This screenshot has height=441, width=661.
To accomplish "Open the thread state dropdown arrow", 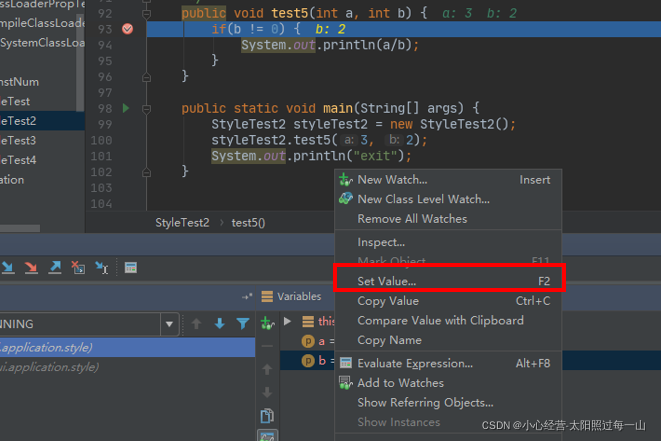I will [x=169, y=324].
